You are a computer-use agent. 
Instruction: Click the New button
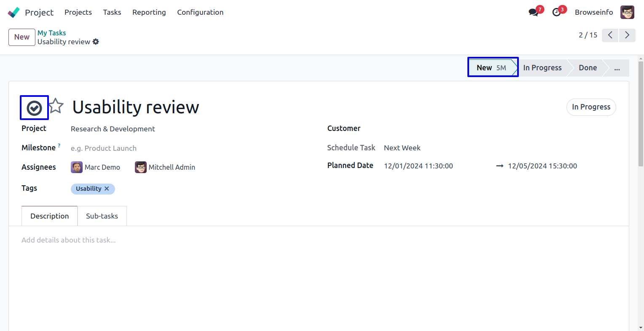point(22,37)
